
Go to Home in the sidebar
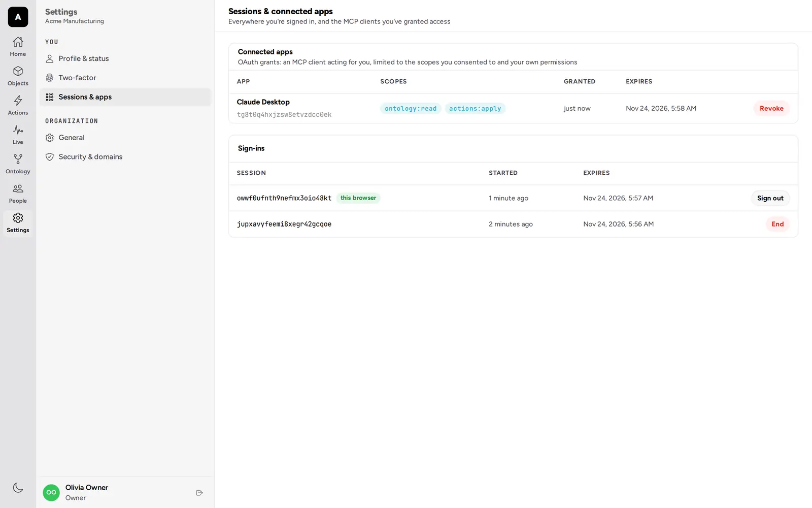(18, 47)
